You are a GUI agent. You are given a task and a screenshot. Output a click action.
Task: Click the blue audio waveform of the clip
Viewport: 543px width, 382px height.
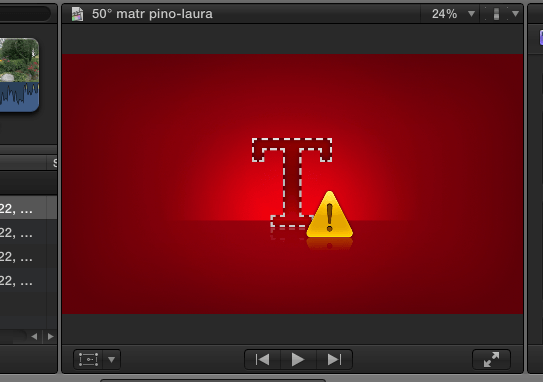[x=19, y=97]
